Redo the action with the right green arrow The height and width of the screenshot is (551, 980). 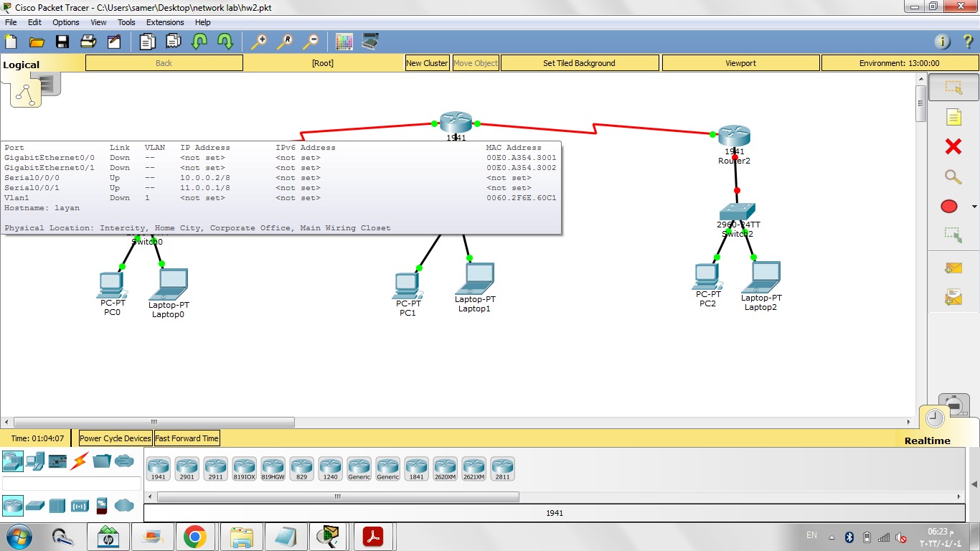(225, 42)
